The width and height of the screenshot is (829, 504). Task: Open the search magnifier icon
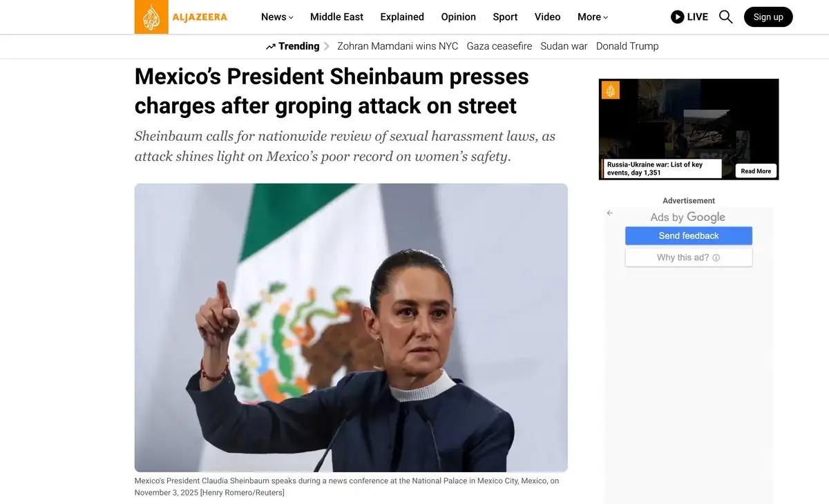[x=725, y=17]
